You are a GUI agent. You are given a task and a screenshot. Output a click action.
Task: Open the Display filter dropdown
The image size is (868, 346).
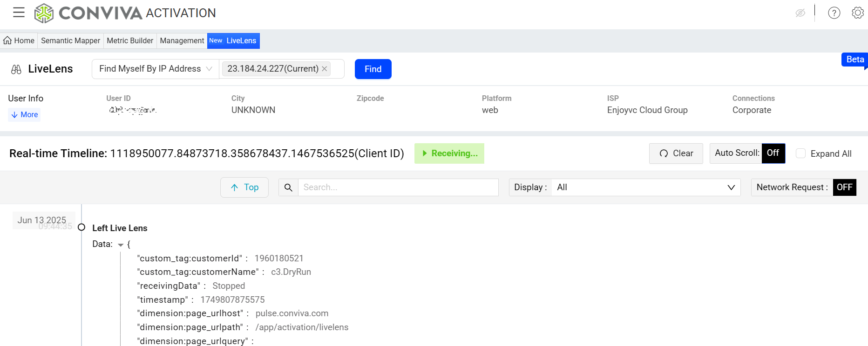click(645, 187)
